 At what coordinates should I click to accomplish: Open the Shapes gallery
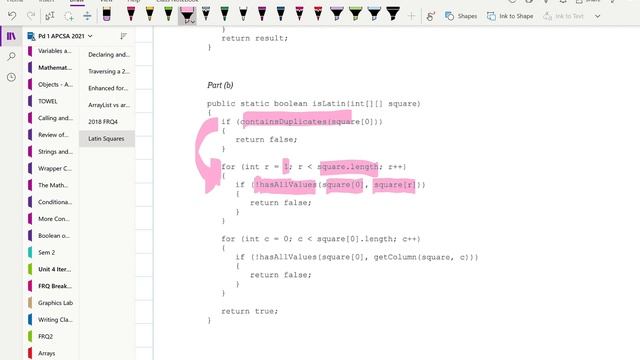tap(461, 16)
